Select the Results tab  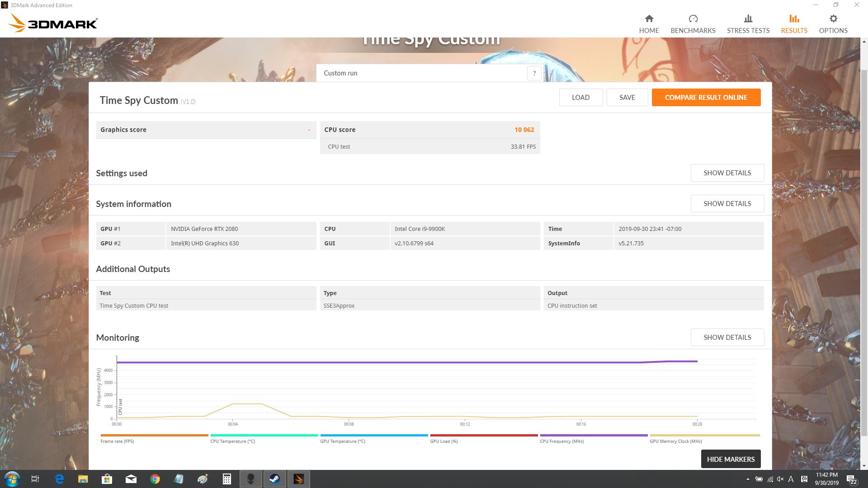794,24
